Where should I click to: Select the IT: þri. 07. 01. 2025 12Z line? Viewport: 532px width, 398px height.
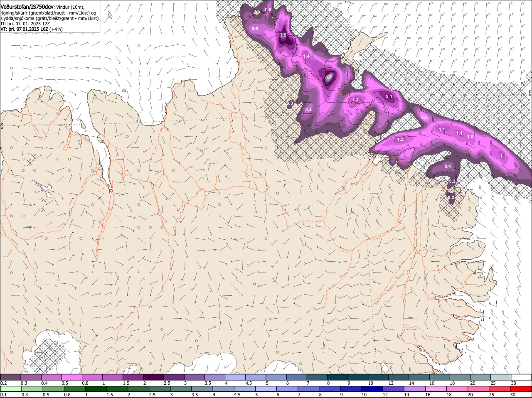[25, 24]
